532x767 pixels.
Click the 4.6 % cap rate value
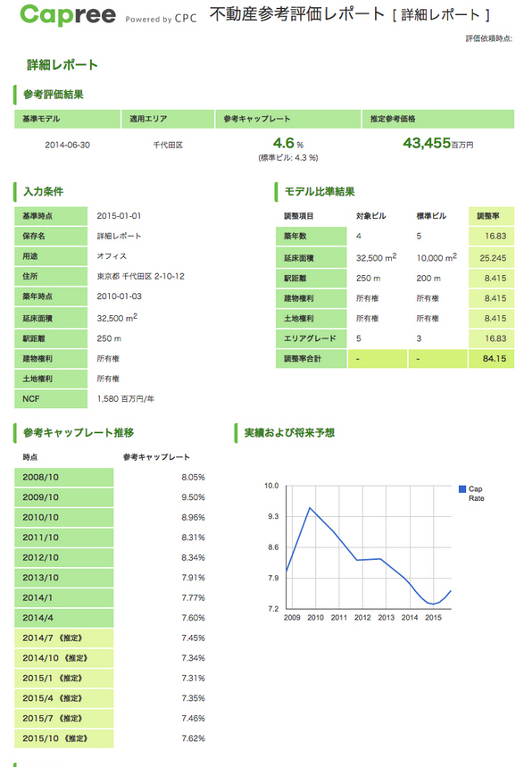point(288,144)
